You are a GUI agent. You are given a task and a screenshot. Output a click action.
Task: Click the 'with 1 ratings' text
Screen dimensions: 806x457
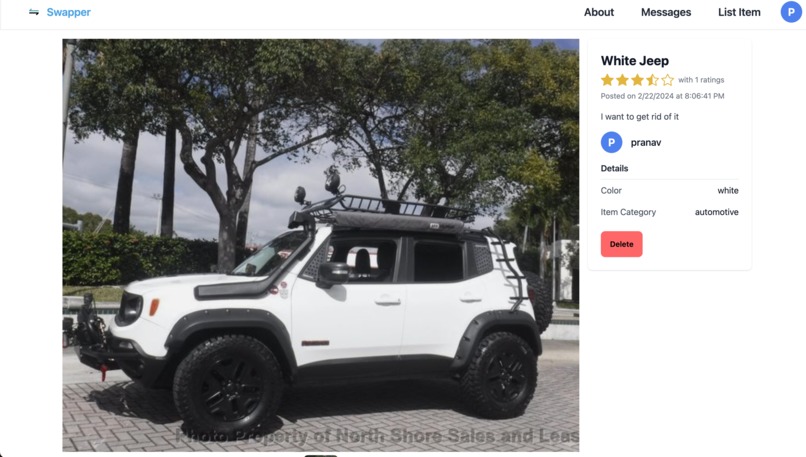click(x=701, y=80)
